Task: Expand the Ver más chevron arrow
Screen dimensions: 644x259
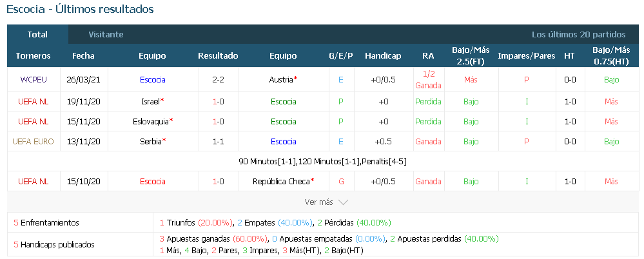Action: pos(342,202)
